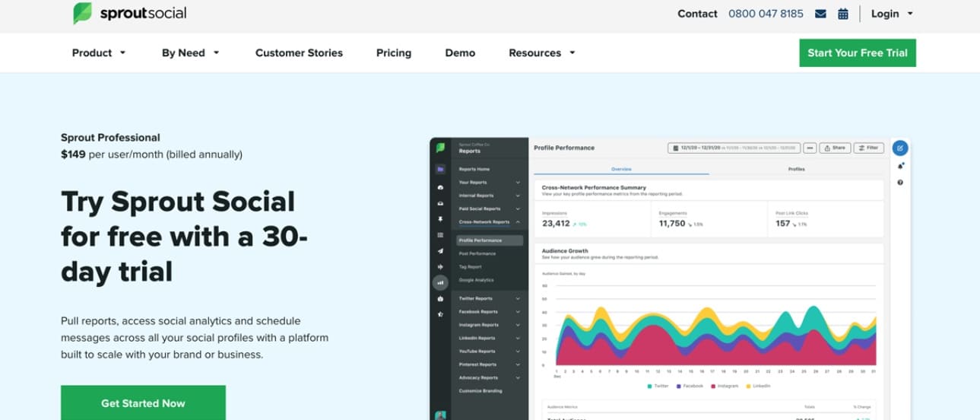This screenshot has height=420, width=980.
Task: Click the star icon in dashboard sidebar
Action: coord(440,314)
